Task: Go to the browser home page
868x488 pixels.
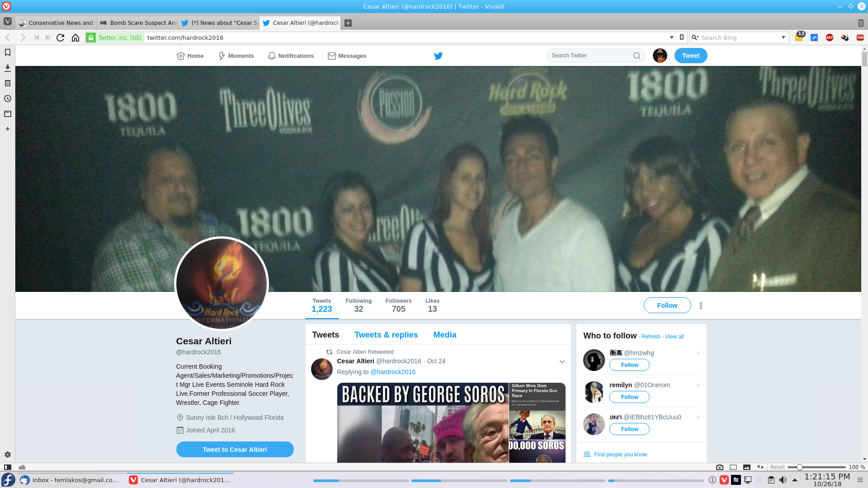Action: tap(75, 38)
